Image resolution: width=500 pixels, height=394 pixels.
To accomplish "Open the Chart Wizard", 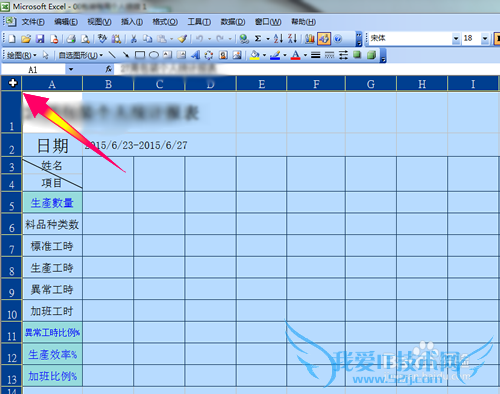I will 310,39.
